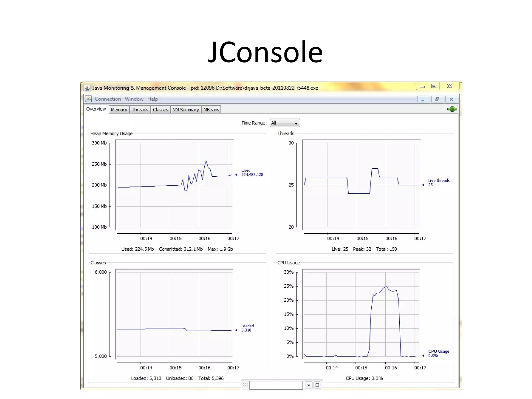Click the Java icon beside Connection menu
Image resolution: width=532 pixels, height=399 pixels.
point(88,99)
